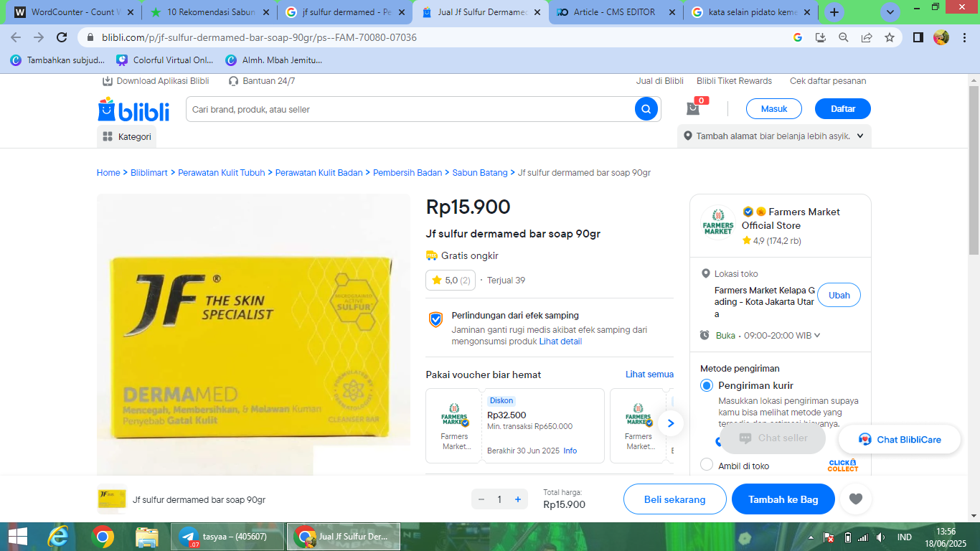
Task: Open Cek daftar pesanan link
Action: (x=828, y=81)
